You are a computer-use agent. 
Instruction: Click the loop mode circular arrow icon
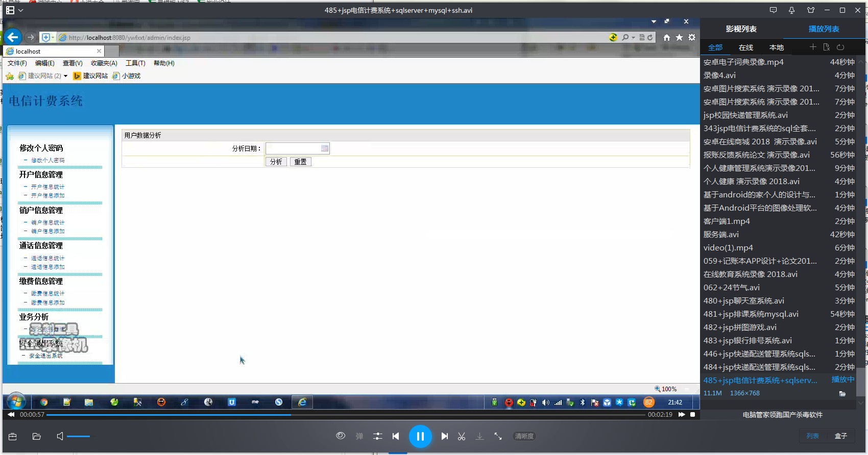point(840,47)
